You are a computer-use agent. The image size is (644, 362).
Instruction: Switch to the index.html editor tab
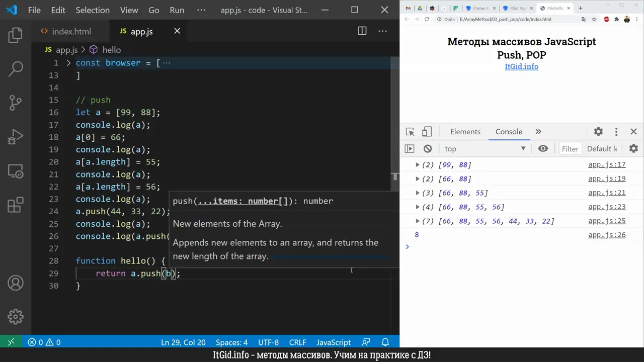tap(71, 31)
